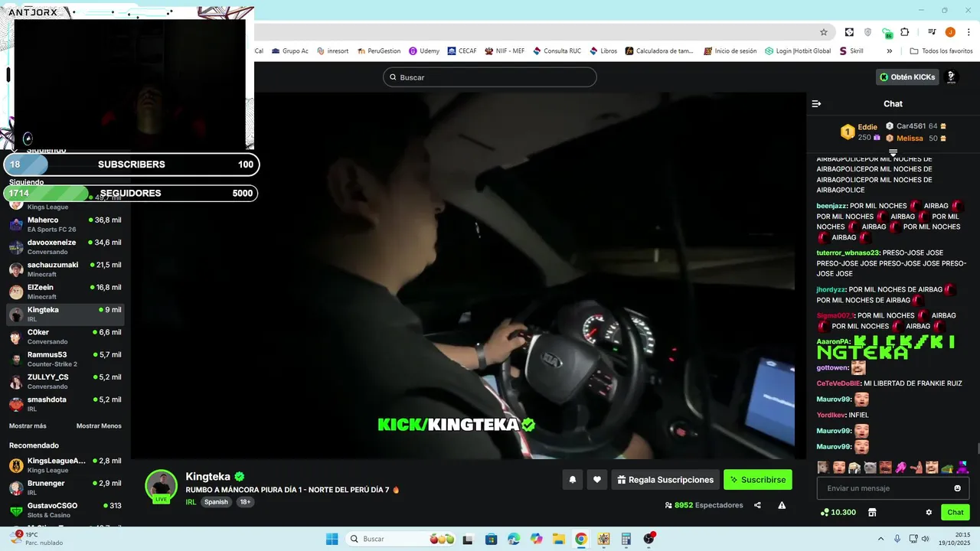Viewport: 980px width, 551px height.
Task: Open Udemy bookmark
Action: [424, 51]
